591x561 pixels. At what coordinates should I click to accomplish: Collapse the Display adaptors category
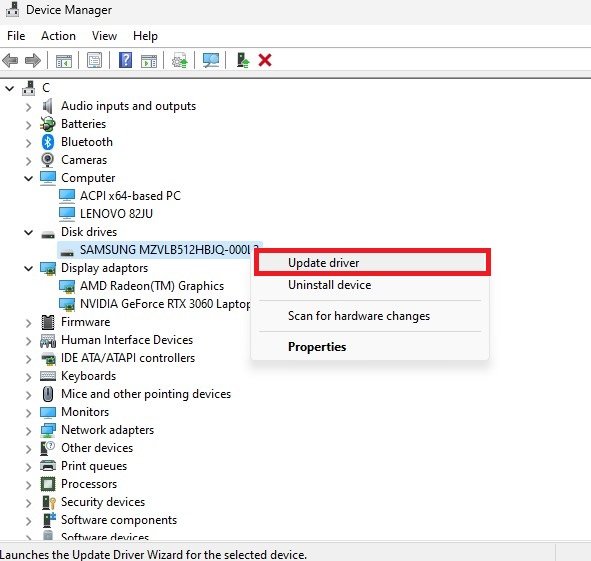[28, 268]
